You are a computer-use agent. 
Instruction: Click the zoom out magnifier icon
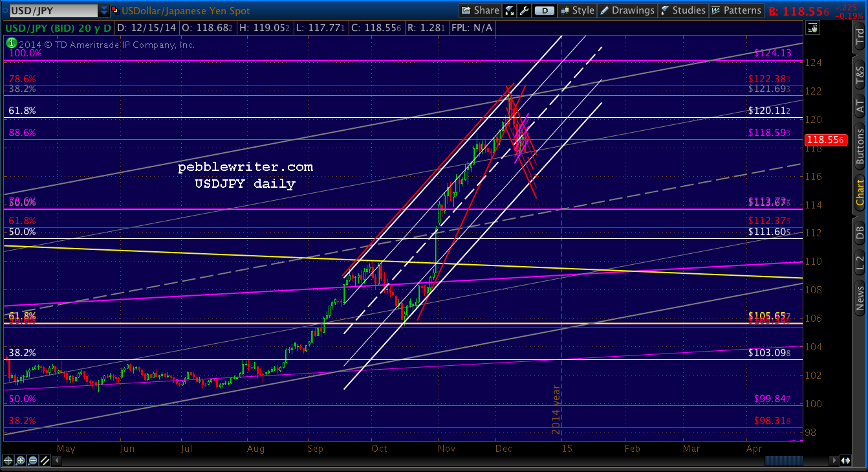[x=33, y=460]
